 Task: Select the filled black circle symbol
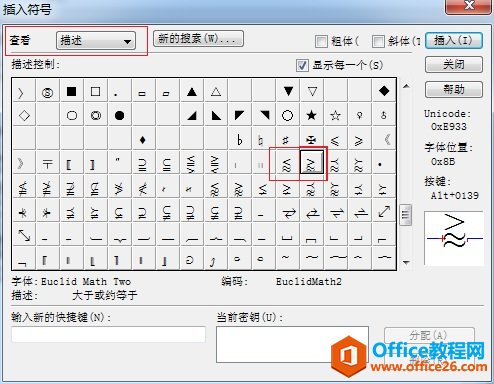(119, 115)
